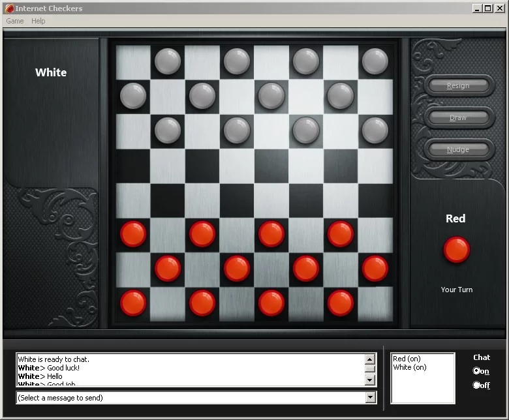Select the bottom-left corner red checker
The height and width of the screenshot is (420, 509).
coord(133,303)
